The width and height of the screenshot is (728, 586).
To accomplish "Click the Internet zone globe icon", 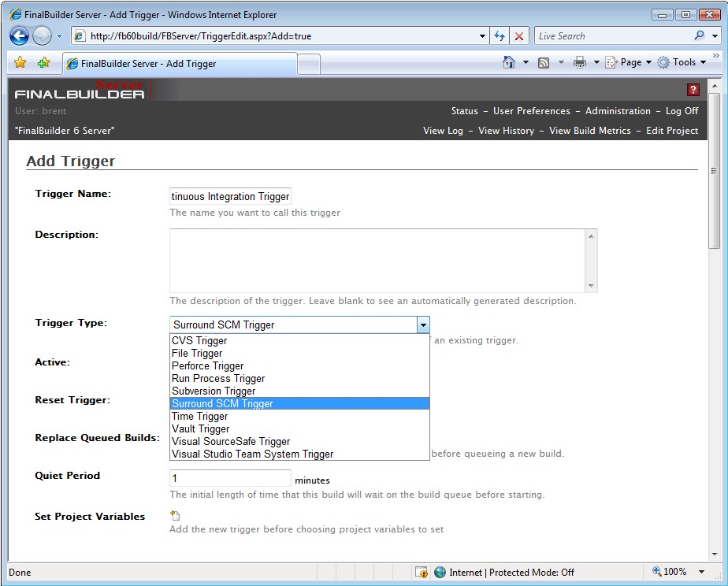I will (x=440, y=572).
